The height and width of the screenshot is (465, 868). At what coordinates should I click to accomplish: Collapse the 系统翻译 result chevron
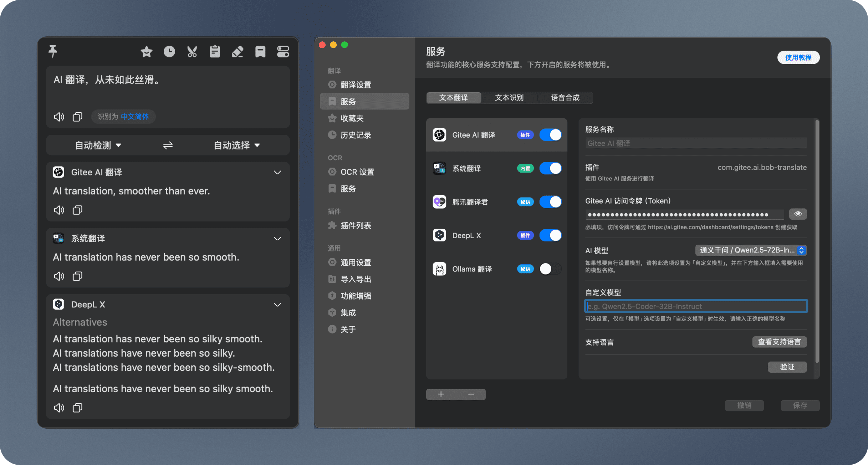(x=277, y=239)
